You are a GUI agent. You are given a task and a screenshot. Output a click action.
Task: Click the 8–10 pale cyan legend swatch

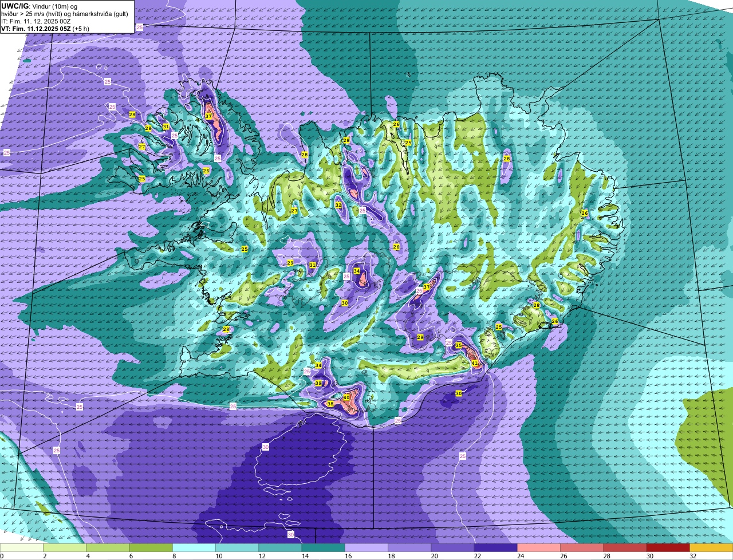click(194, 547)
